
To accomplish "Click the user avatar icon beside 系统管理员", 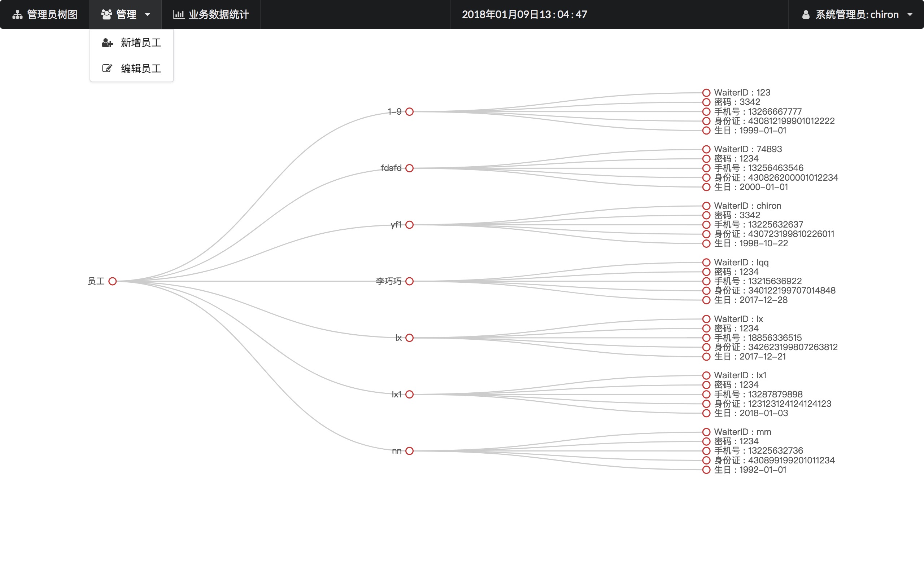I will coord(806,14).
